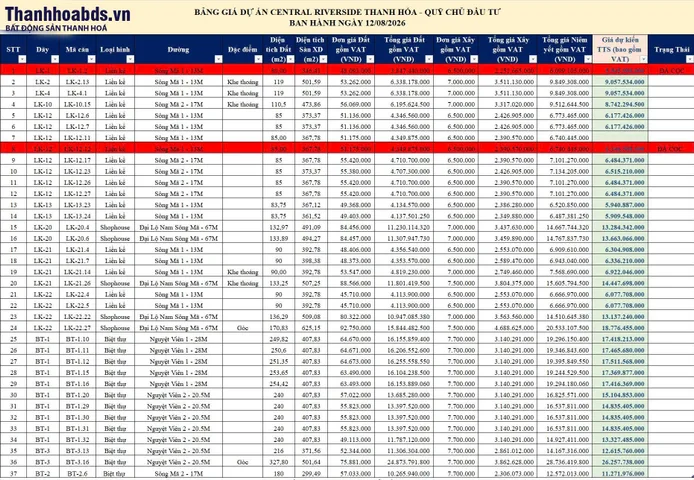The width and height of the screenshot is (694, 480).
Task: Open the Tổng giá Niêm yết filter dropdown
Action: click(587, 59)
